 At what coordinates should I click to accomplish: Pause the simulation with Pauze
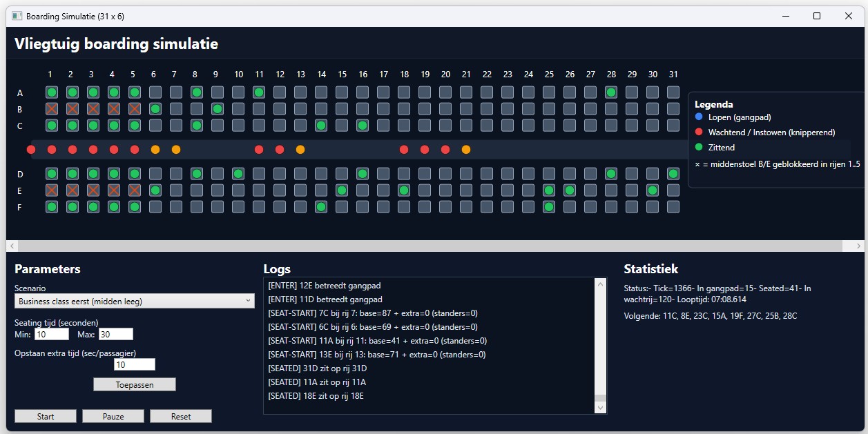(113, 416)
